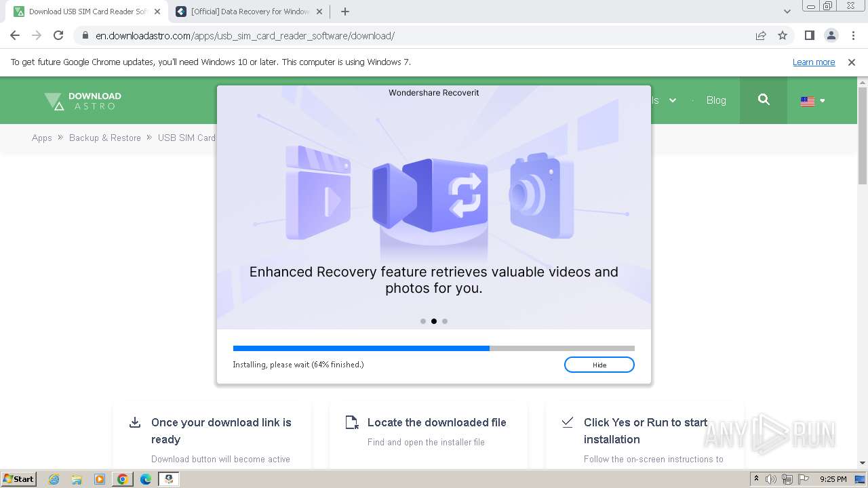Image resolution: width=868 pixels, height=488 pixels.
Task: Click the share page icon in the address bar
Action: (x=761, y=35)
